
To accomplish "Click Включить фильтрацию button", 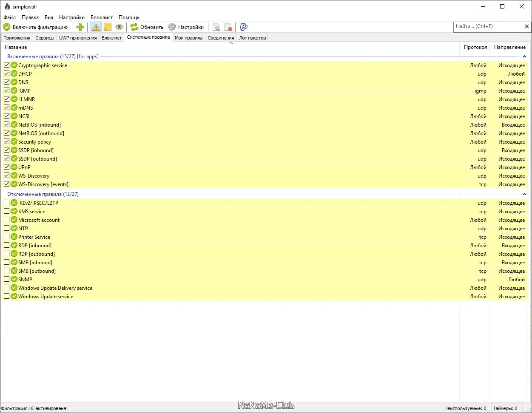I will (x=36, y=27).
